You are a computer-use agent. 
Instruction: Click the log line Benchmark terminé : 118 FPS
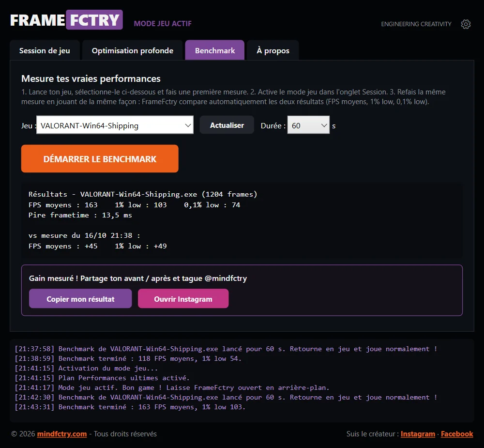tap(128, 358)
